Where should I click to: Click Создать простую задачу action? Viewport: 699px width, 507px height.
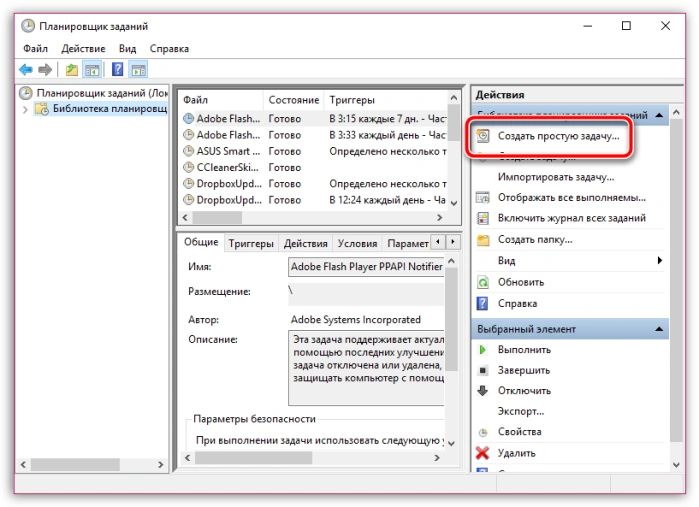click(558, 136)
